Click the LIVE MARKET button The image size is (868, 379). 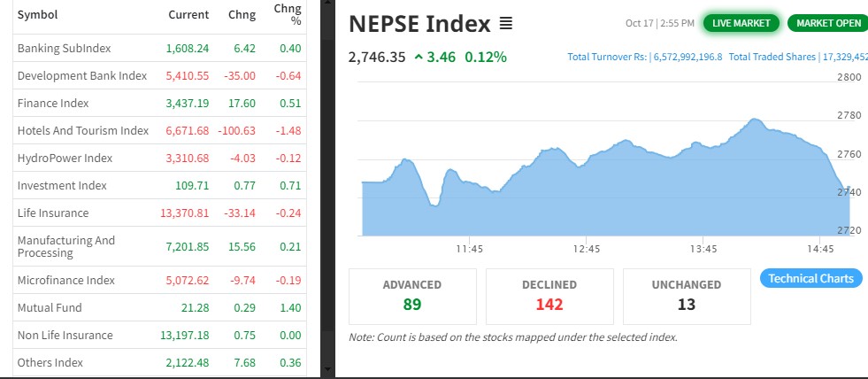tap(741, 23)
